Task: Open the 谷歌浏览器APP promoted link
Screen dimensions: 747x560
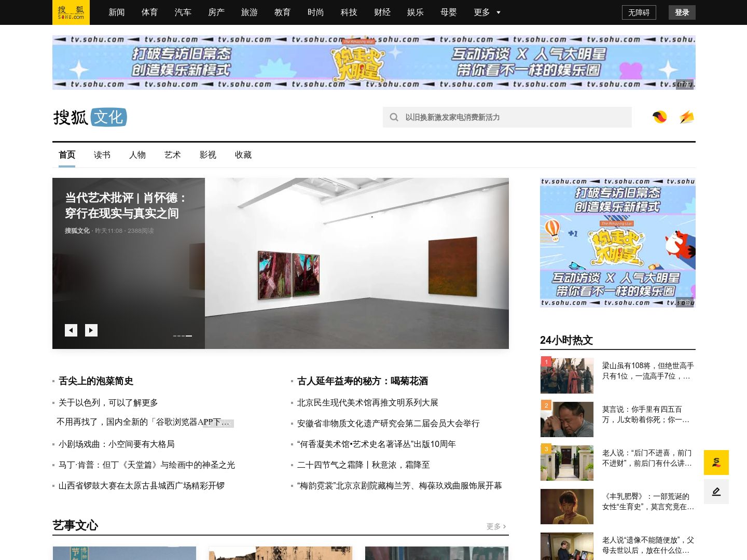Action: tap(143, 422)
